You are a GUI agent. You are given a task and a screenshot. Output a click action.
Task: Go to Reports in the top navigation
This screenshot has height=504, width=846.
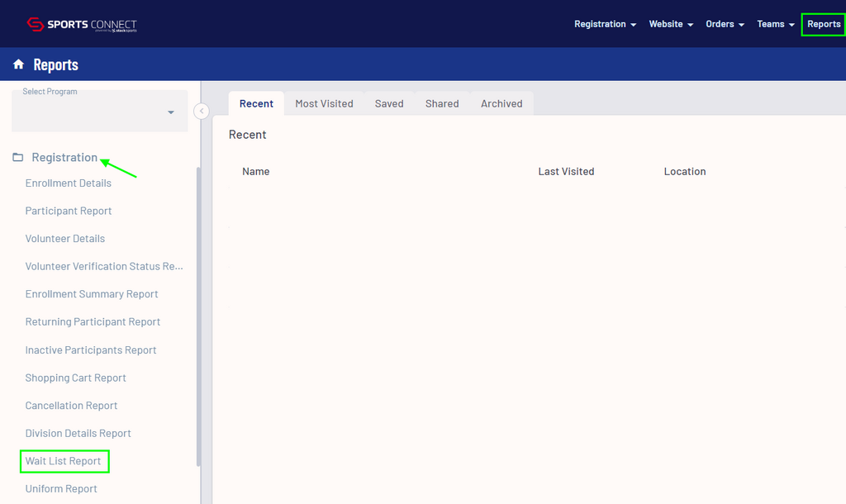824,24
